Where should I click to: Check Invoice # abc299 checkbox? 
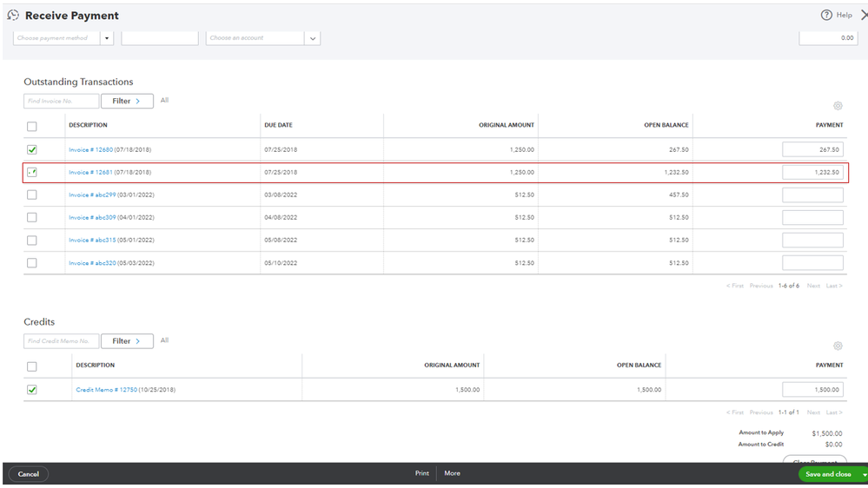[x=32, y=195]
